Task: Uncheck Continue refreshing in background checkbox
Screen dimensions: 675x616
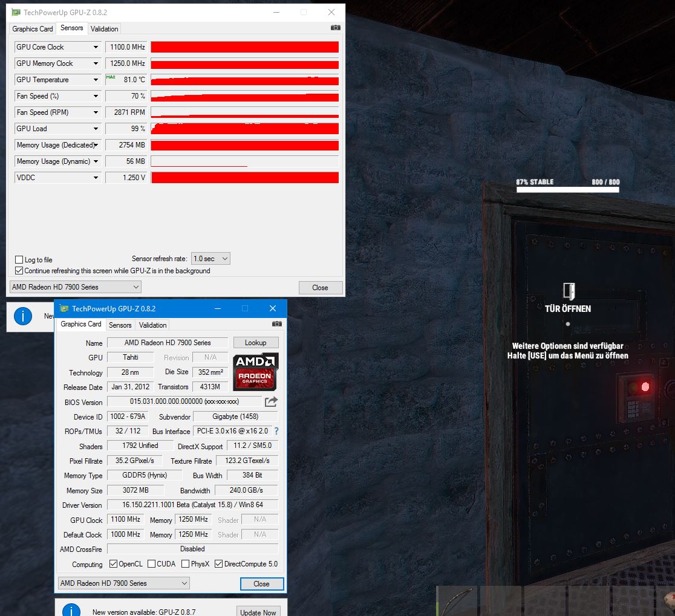Action: click(x=19, y=271)
